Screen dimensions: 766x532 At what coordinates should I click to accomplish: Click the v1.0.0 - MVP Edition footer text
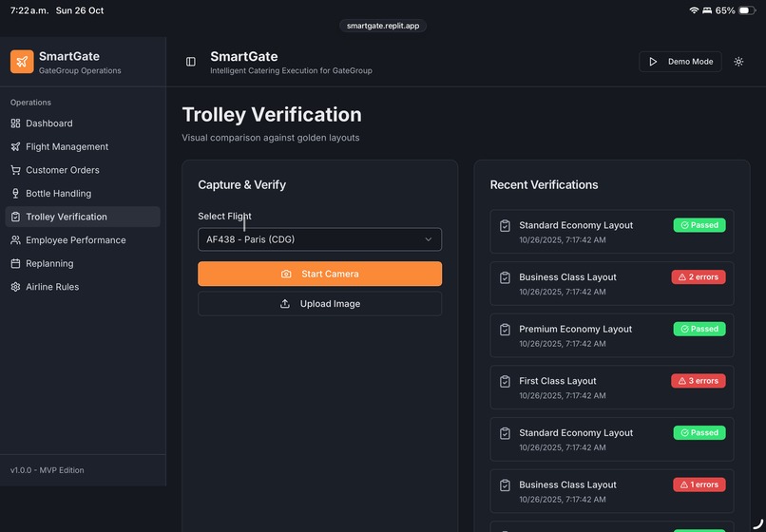47,470
